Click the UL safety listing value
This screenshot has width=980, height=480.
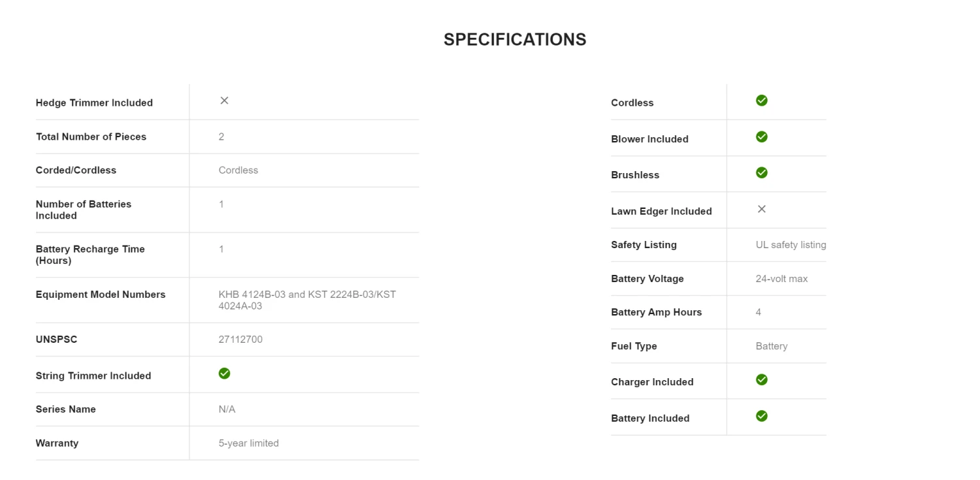coord(791,245)
